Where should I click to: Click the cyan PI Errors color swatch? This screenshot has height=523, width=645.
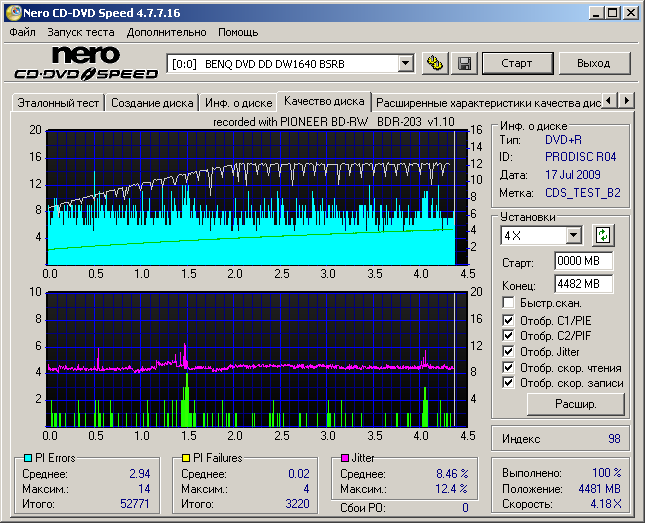pos(27,458)
